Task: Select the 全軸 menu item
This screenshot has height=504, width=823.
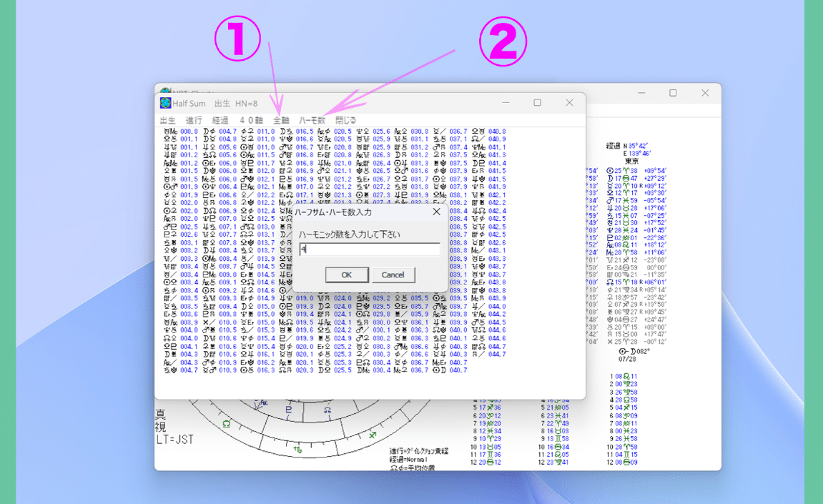Action: 281,120
